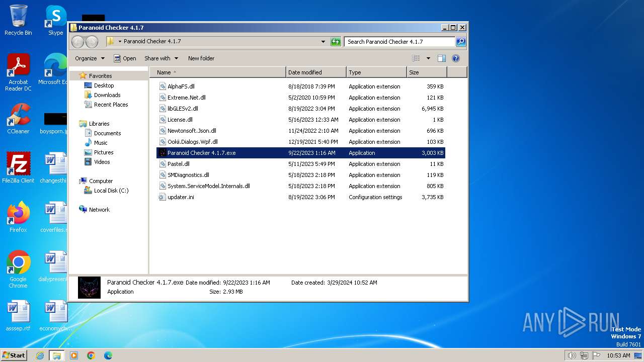Select Skype desktop shortcut
Screen dimensions: 644x362
click(55, 20)
